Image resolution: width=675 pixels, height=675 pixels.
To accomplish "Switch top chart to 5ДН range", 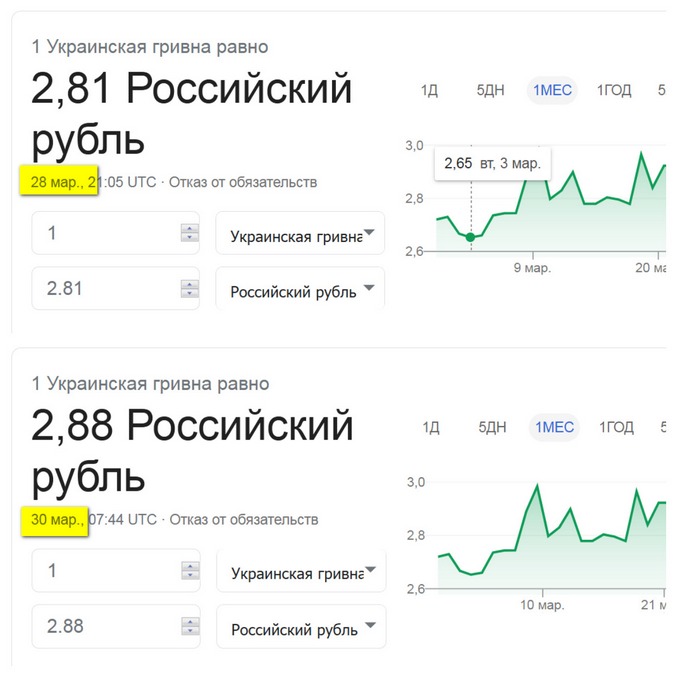I will tap(490, 90).
